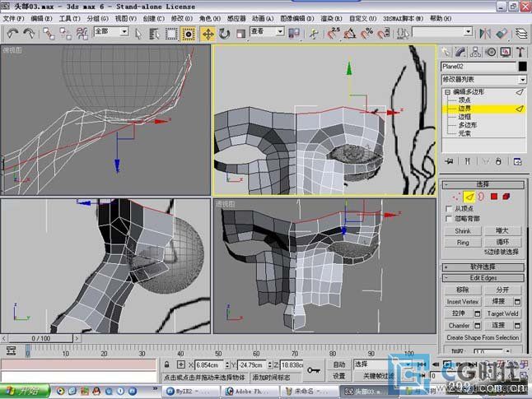The image size is (532, 399).
Task: Click the Use Pivot Point Center icon
Action: tap(294, 34)
